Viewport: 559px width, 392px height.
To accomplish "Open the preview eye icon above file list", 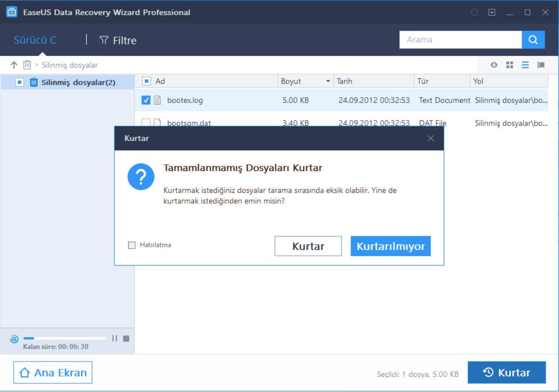I will (x=494, y=65).
